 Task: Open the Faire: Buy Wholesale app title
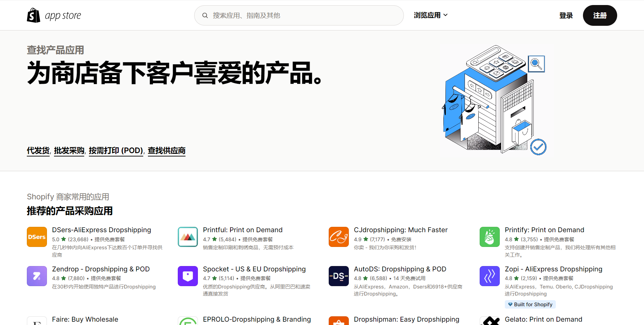85,319
